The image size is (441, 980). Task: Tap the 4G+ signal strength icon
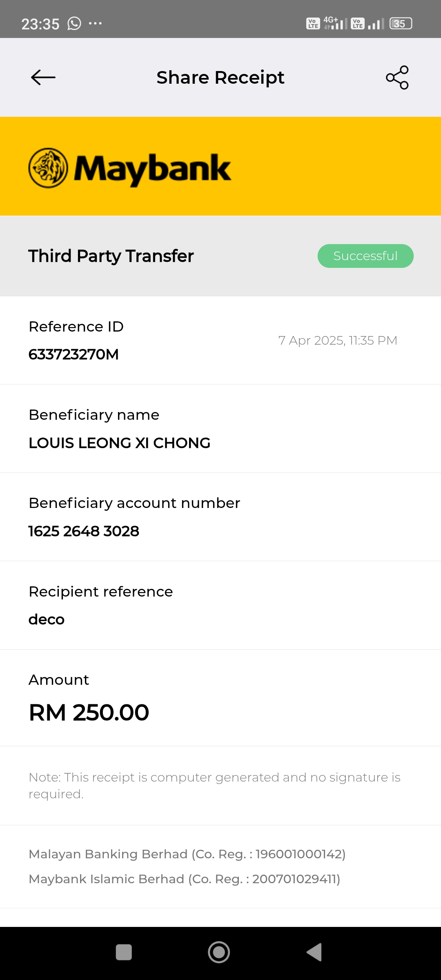[335, 23]
